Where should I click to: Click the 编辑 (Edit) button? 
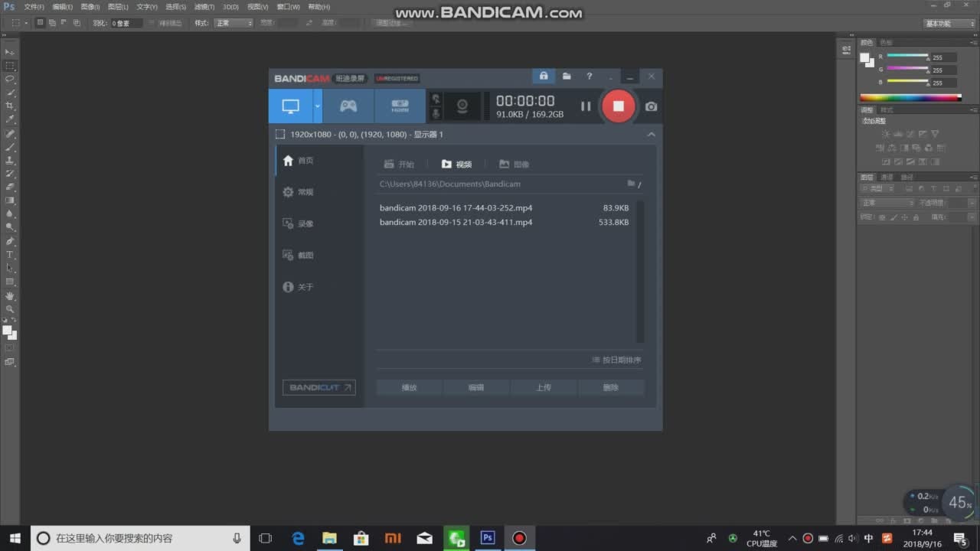[476, 387]
